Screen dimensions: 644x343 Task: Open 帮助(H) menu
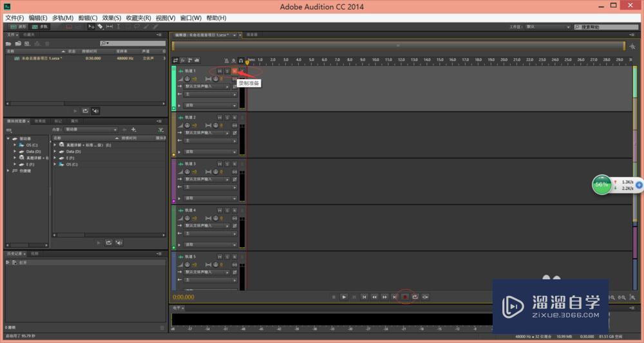click(x=216, y=18)
